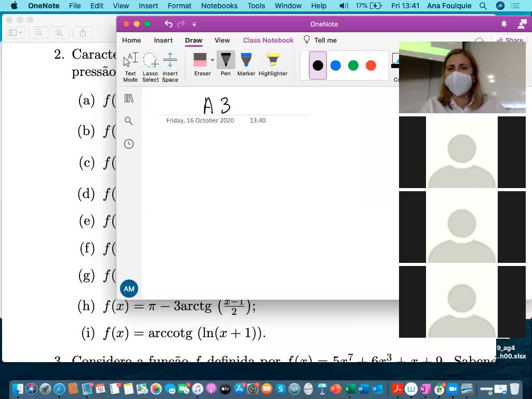Open the share menu in Preview window
The image size is (532, 399).
pos(83,33)
